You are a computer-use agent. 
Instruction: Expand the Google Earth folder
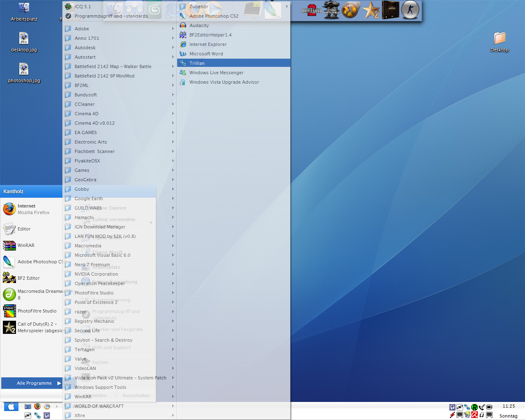pos(119,199)
